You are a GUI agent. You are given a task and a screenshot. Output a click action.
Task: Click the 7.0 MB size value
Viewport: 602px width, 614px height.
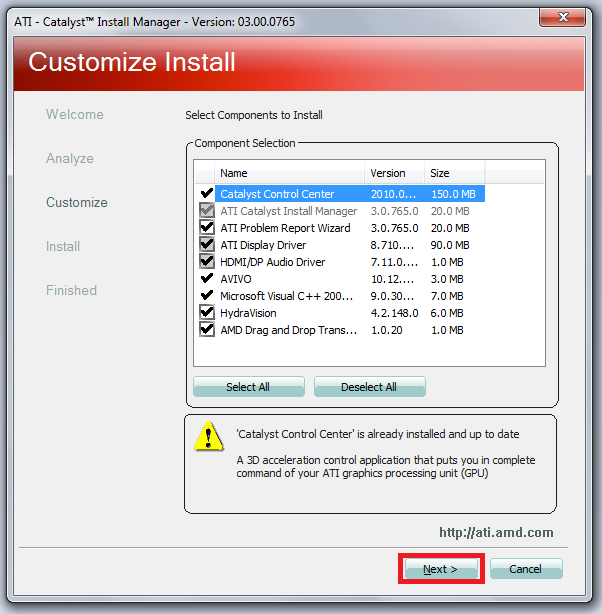click(447, 296)
